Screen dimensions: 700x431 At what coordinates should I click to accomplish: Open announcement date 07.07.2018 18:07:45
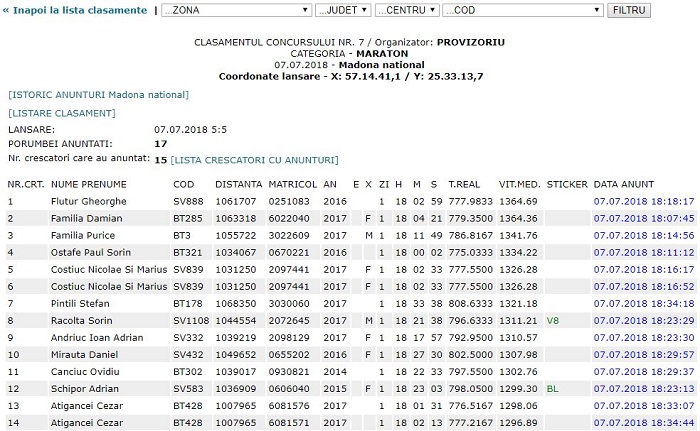pos(644,218)
